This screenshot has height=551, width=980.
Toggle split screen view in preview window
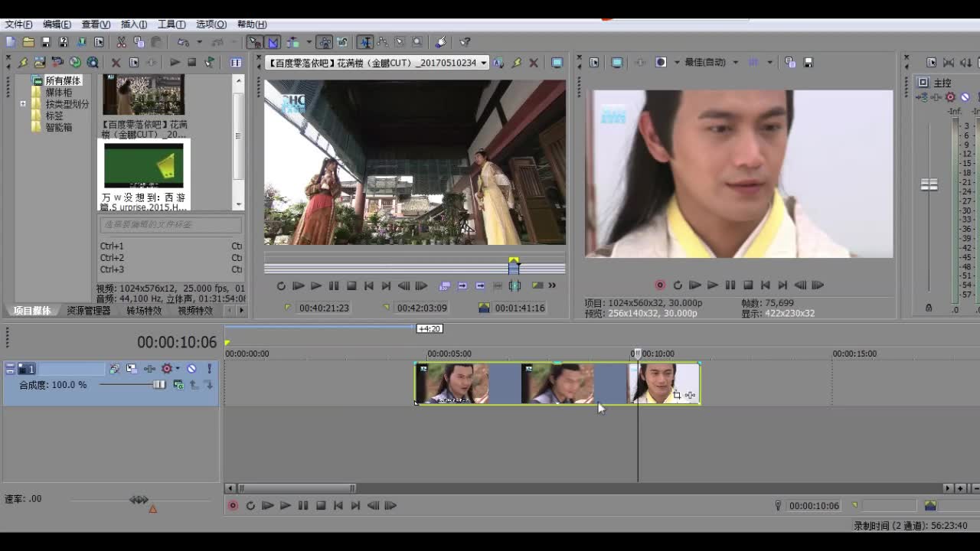coord(661,63)
